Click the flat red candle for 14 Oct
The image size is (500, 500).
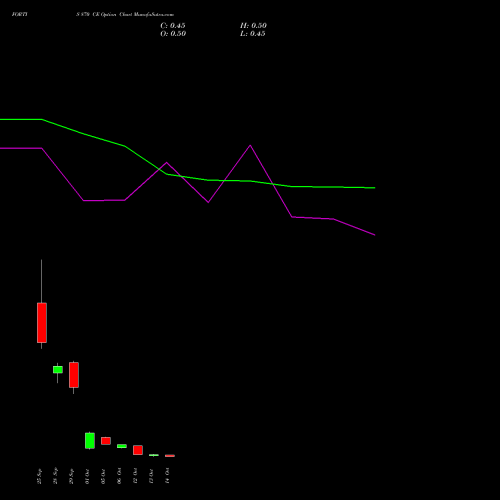coord(170,456)
